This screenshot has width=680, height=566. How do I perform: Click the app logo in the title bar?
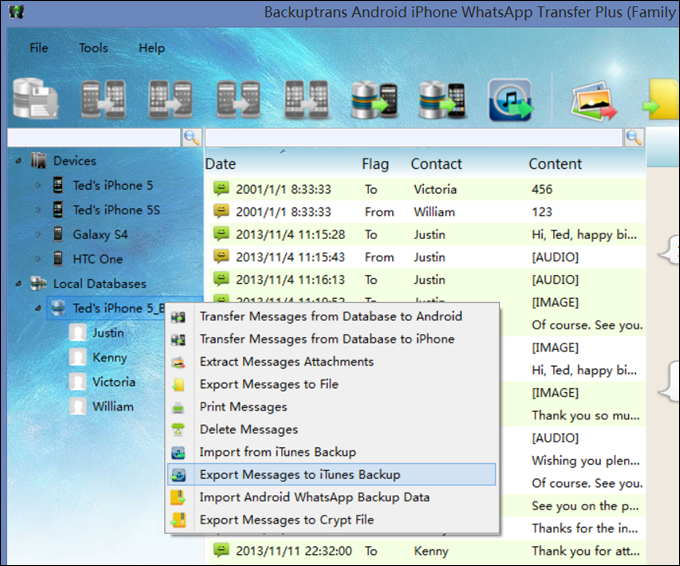point(16,11)
